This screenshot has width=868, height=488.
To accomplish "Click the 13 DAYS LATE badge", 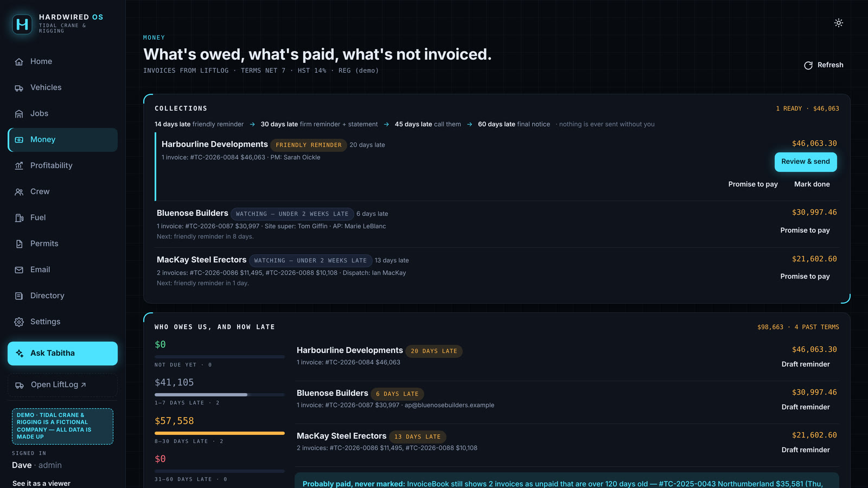I will click(x=417, y=437).
